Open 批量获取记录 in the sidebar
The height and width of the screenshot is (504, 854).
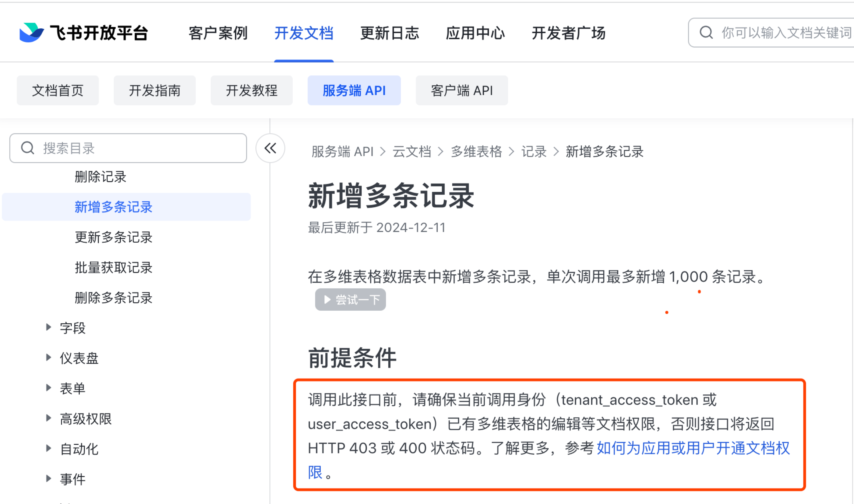click(113, 268)
